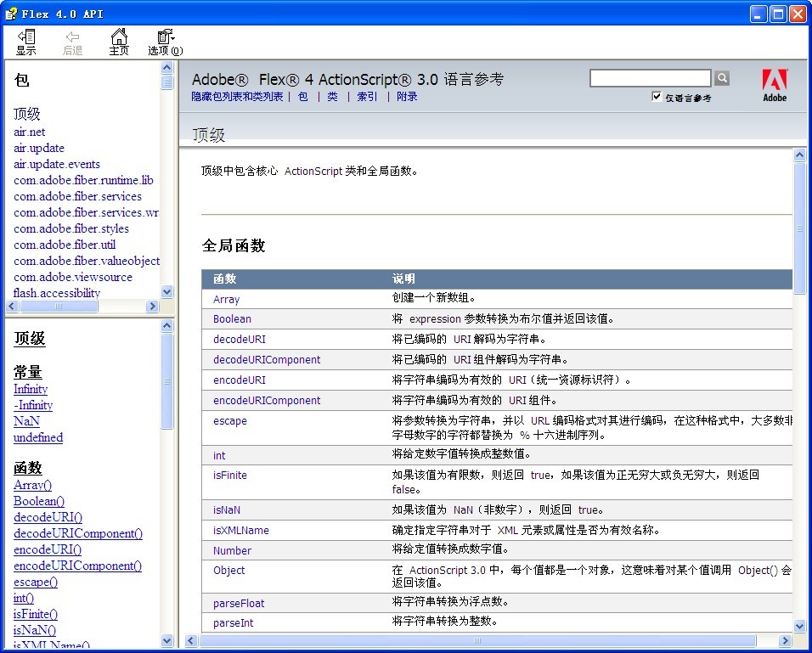Select the air.update package
This screenshot has height=653, width=812.
click(39, 148)
